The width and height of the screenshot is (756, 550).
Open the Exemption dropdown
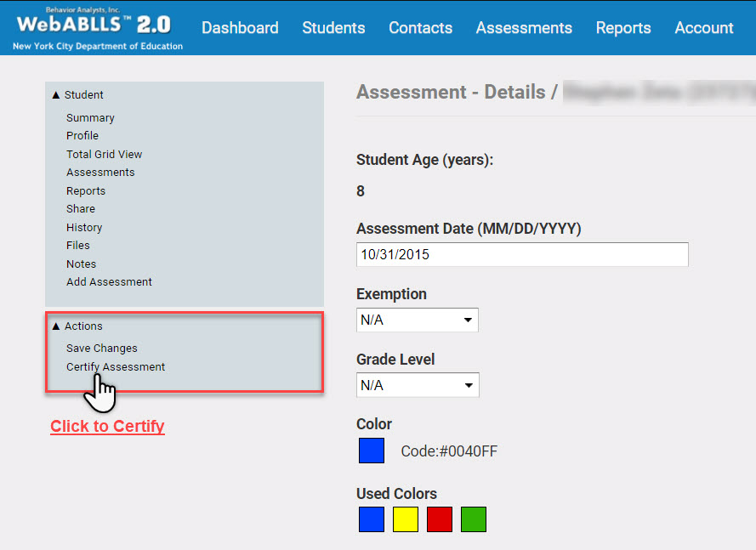pyautogui.click(x=417, y=320)
